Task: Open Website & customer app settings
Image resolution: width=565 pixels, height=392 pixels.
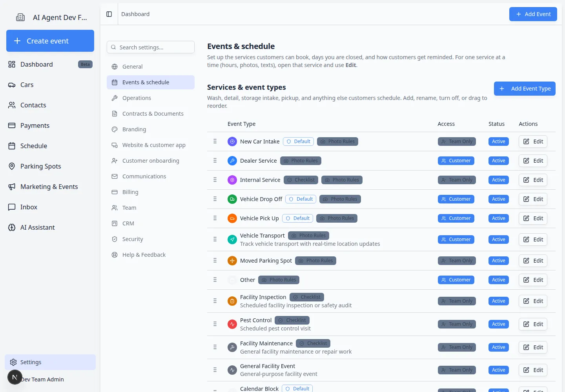Action: pos(151,145)
